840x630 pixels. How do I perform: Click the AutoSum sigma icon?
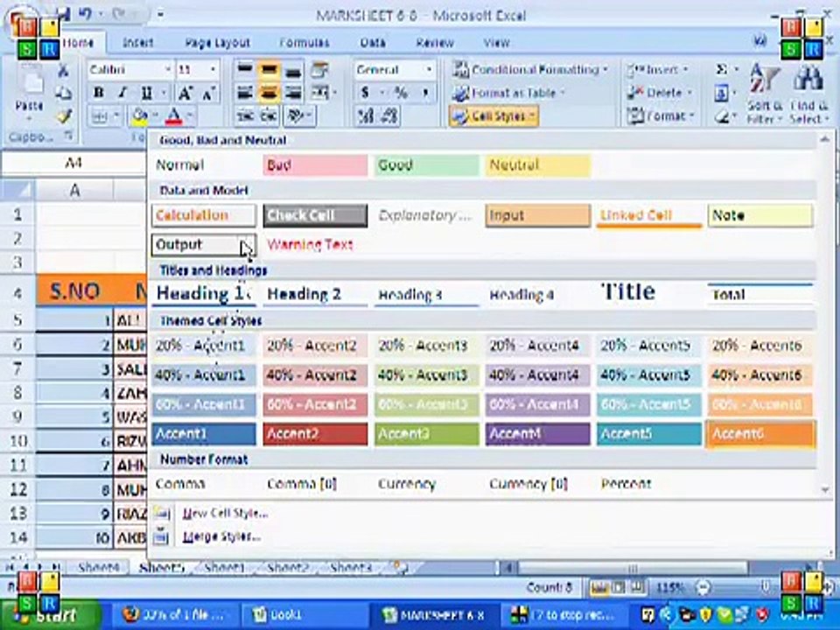click(x=722, y=70)
